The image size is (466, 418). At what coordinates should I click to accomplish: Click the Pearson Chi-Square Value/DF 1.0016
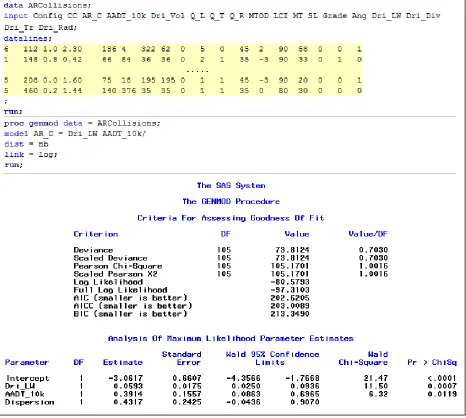tap(373, 266)
